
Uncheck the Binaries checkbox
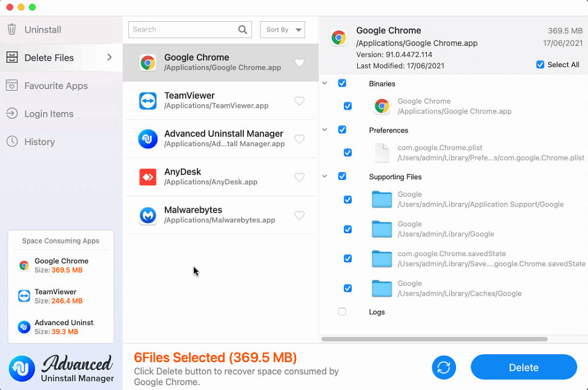(x=342, y=83)
